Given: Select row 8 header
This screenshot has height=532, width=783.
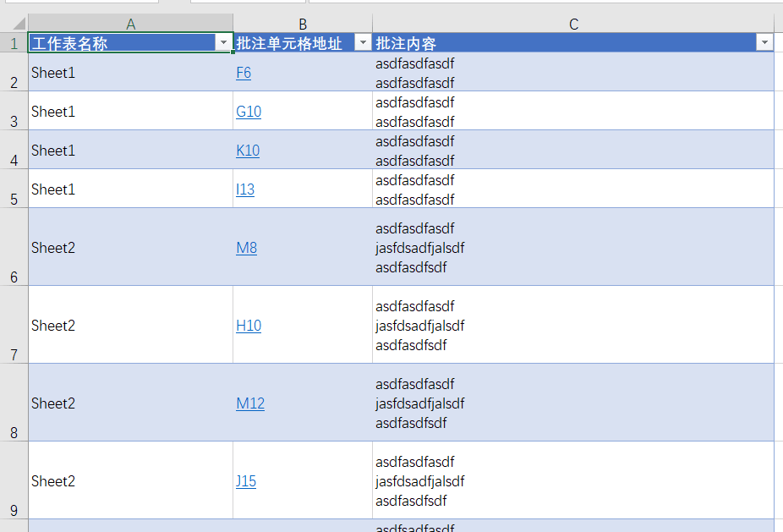Looking at the screenshot, I should [14, 403].
